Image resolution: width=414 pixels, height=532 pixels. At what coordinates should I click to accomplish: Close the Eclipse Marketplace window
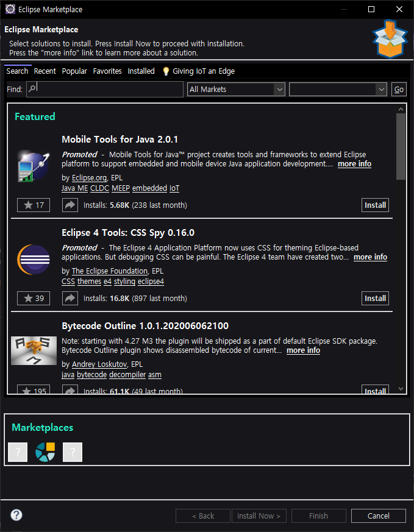pos(399,9)
